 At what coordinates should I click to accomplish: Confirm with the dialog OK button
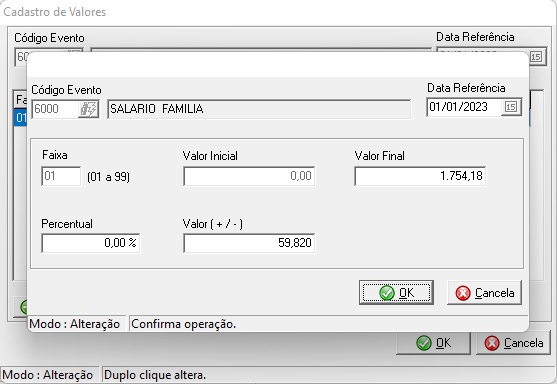pyautogui.click(x=396, y=293)
